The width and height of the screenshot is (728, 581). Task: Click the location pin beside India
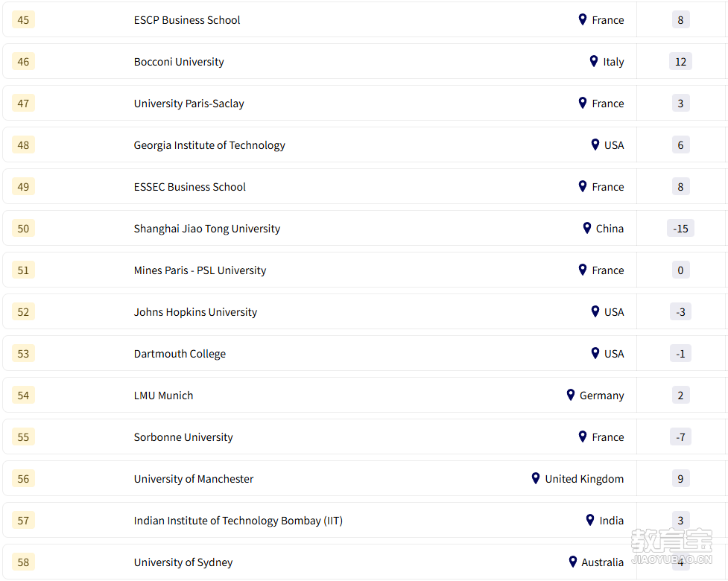tap(590, 520)
